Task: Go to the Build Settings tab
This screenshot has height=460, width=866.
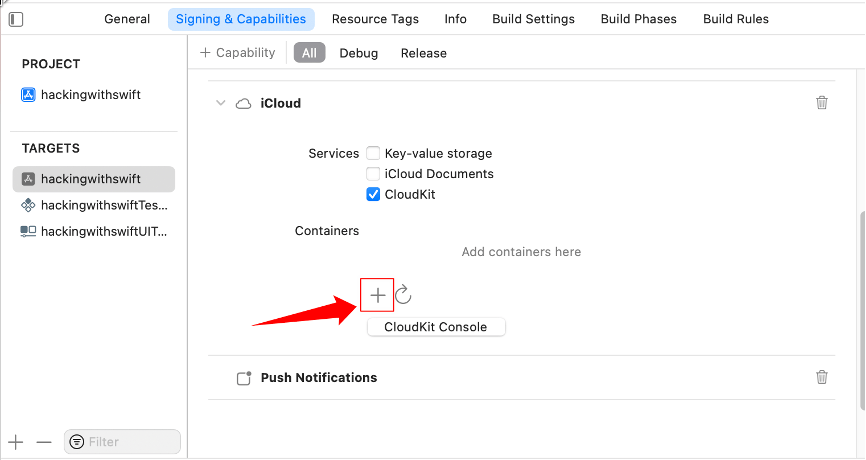Action: (534, 19)
